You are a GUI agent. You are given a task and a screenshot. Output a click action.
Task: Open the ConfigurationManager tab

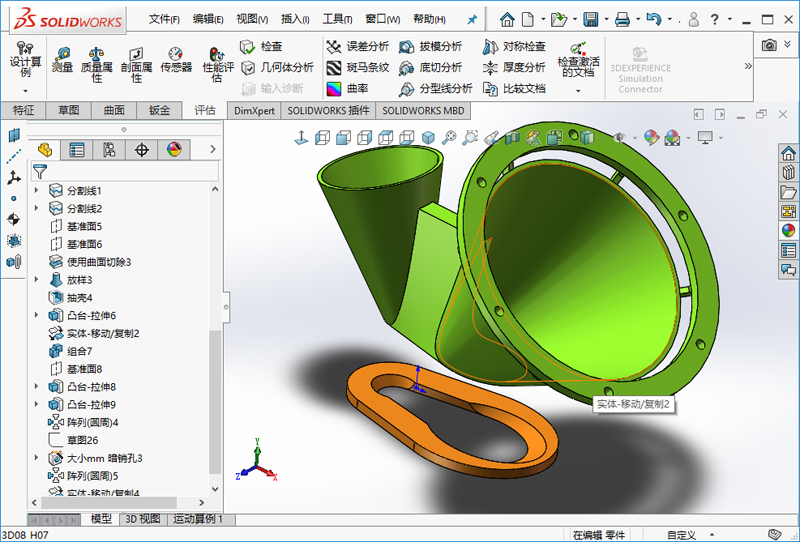coord(109,150)
